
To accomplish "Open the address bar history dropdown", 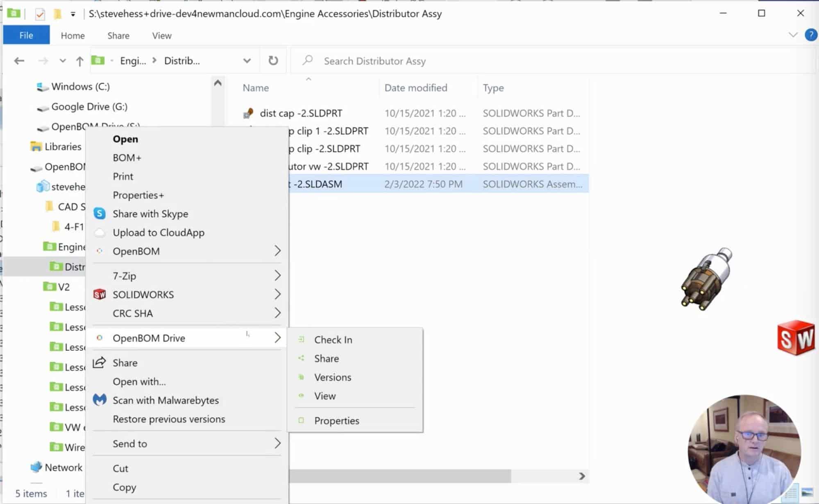I will tap(247, 61).
